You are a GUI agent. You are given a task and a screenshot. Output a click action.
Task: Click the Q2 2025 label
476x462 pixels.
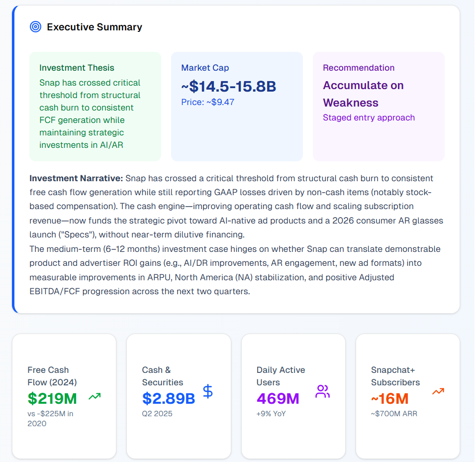pos(157,413)
